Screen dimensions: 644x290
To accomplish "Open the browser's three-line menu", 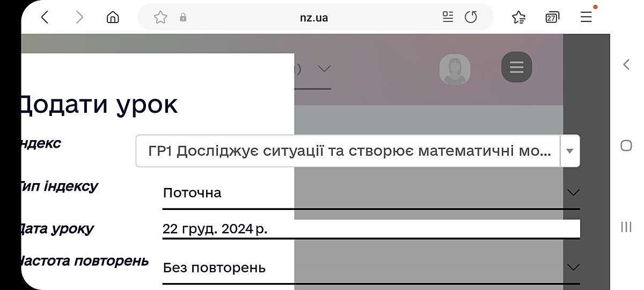I will point(586,17).
